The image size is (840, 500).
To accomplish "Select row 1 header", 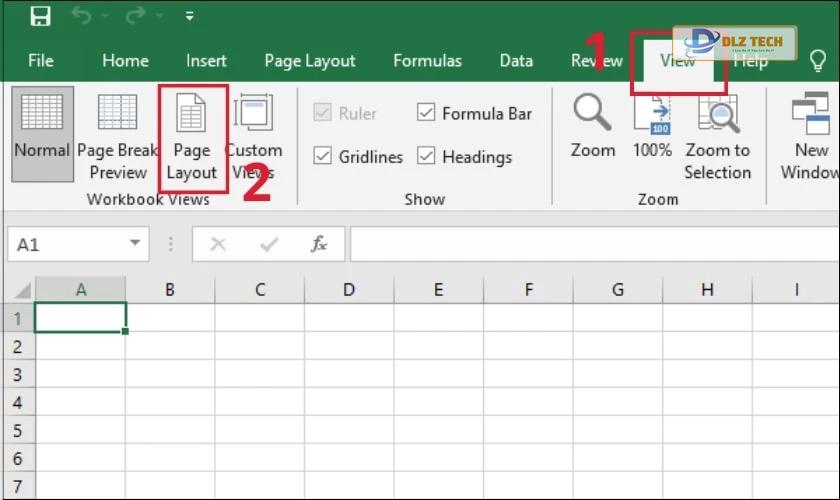I will (19, 318).
